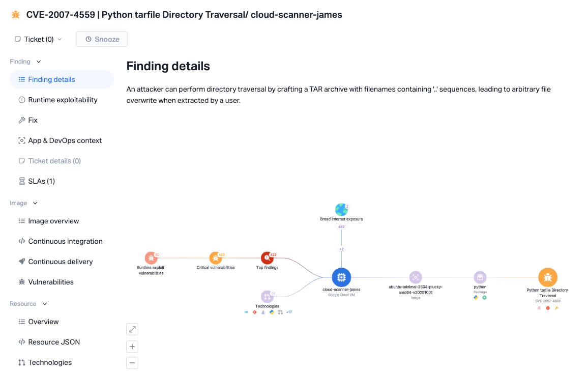
Task: Click the Snooze button
Action: (x=102, y=39)
